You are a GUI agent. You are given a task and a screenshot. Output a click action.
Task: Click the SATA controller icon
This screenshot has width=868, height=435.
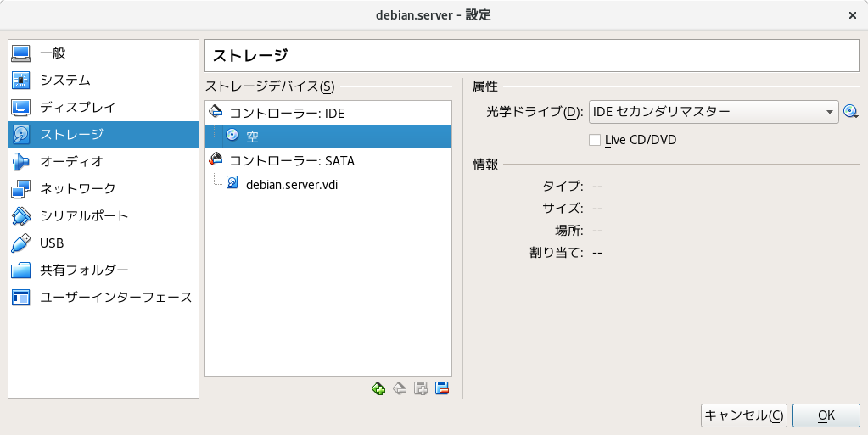[x=216, y=159]
